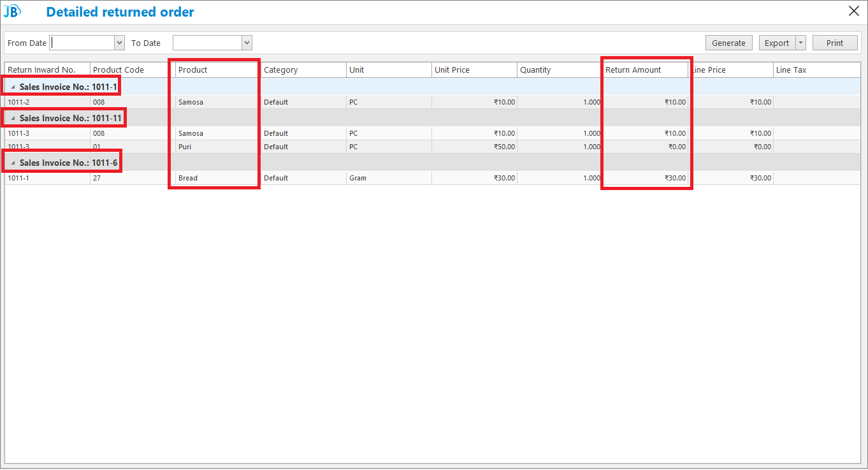Sort by Return Amount column header
Image resolution: width=868 pixels, height=470 pixels.
(x=645, y=70)
